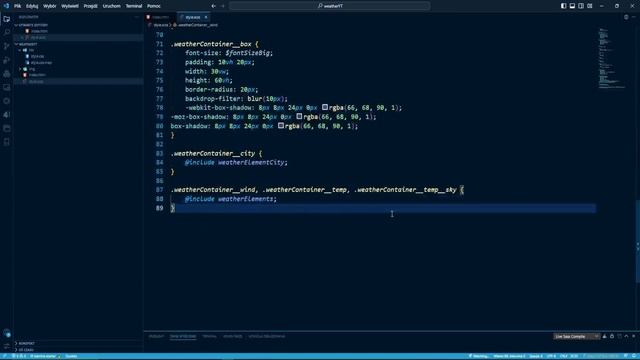This screenshot has width=640, height=360.
Task: Click the UTF-8 encoding status bar entry
Action: pyautogui.click(x=551, y=356)
